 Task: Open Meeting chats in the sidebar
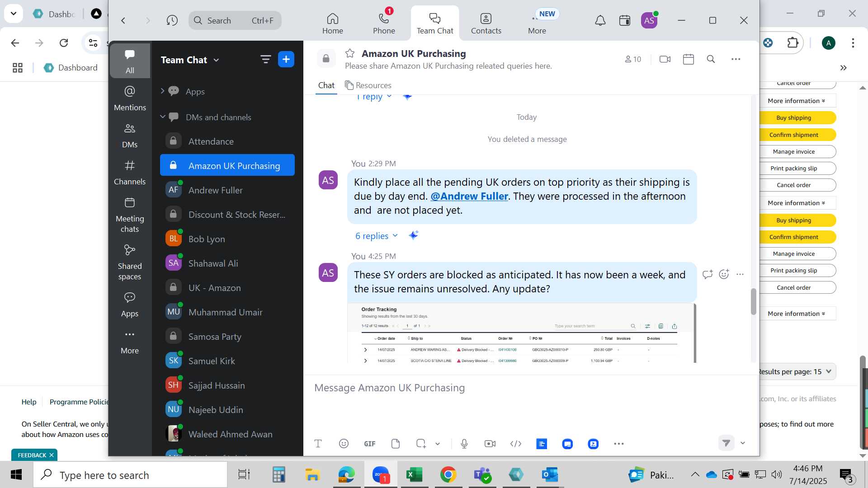(x=130, y=215)
